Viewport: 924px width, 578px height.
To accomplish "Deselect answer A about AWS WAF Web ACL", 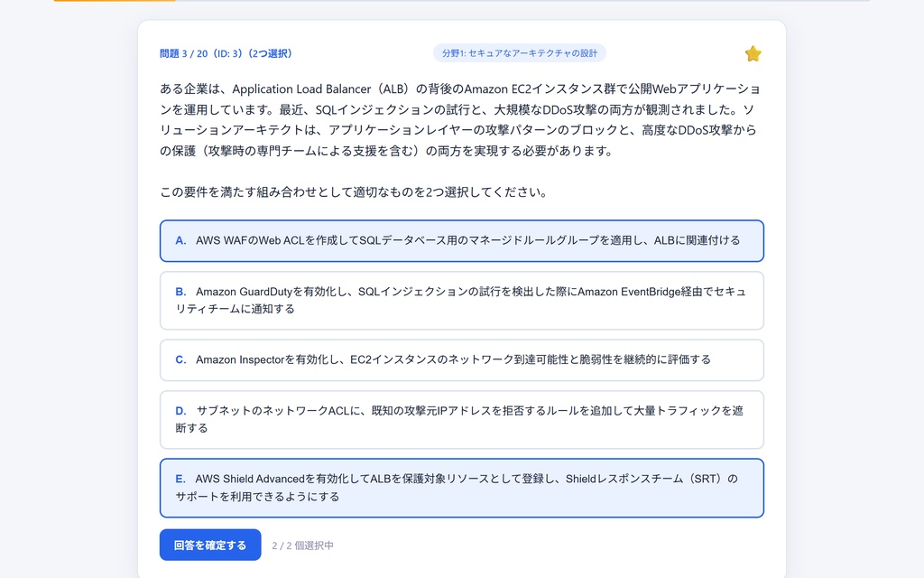I will tap(461, 240).
